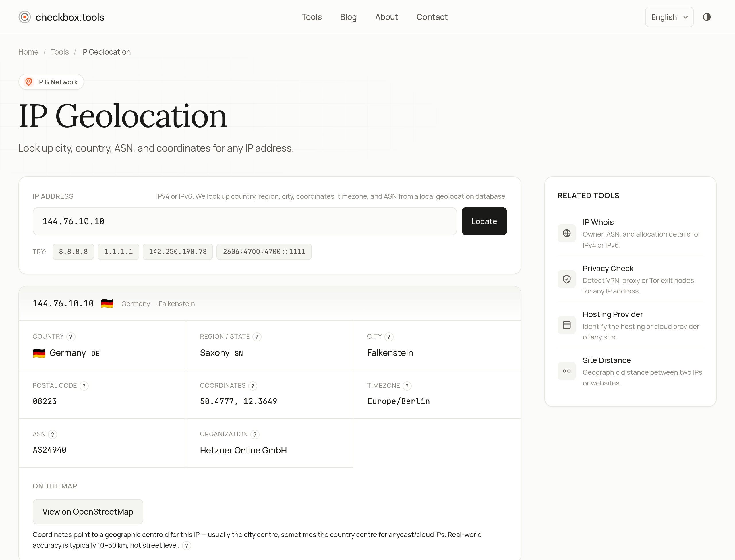
Task: Select the 50.4777, 12.3649 coordinates value
Action: click(x=238, y=401)
